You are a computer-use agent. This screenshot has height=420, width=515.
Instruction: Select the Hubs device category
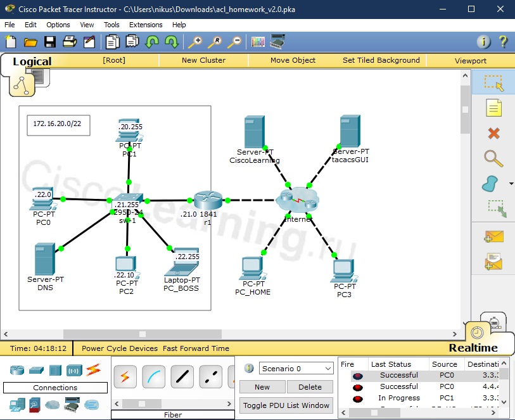(x=55, y=371)
